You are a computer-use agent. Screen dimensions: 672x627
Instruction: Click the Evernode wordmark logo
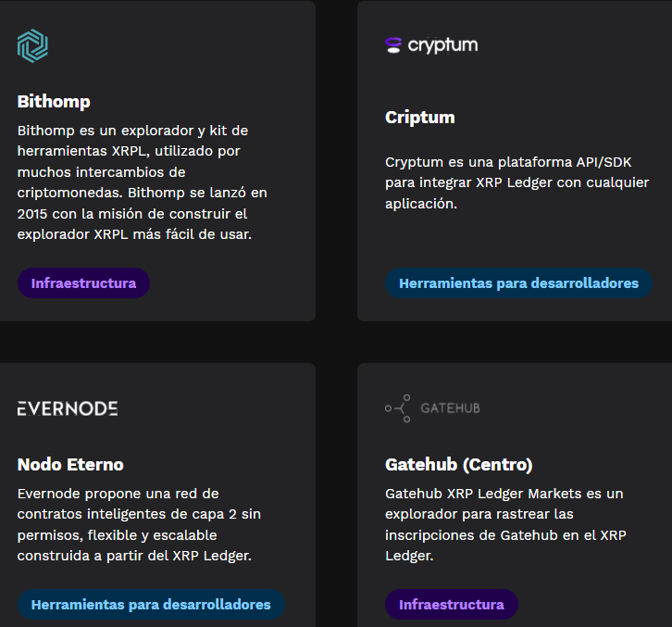68,408
